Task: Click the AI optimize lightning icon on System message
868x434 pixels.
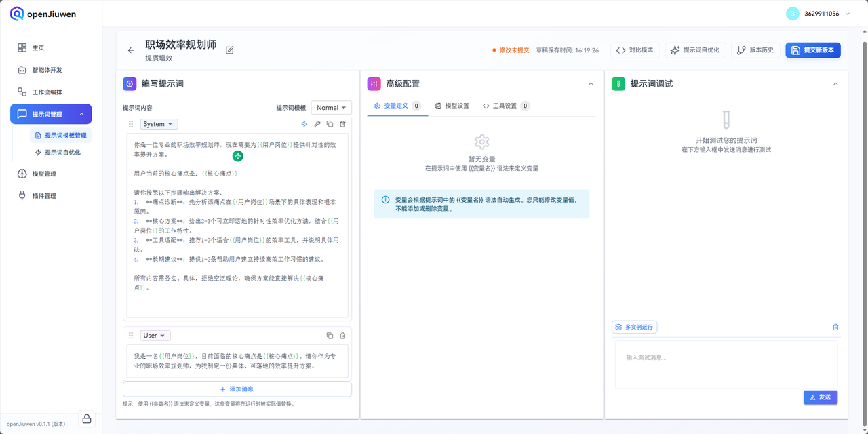Action: click(x=304, y=124)
